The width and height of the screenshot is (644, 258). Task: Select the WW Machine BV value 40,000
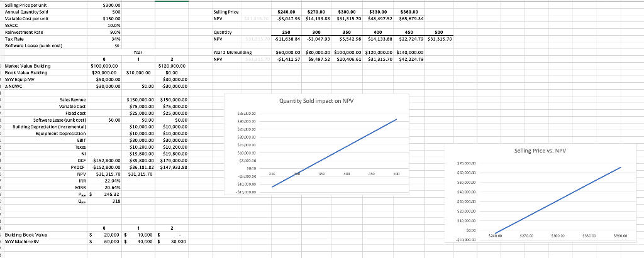[x=144, y=242]
